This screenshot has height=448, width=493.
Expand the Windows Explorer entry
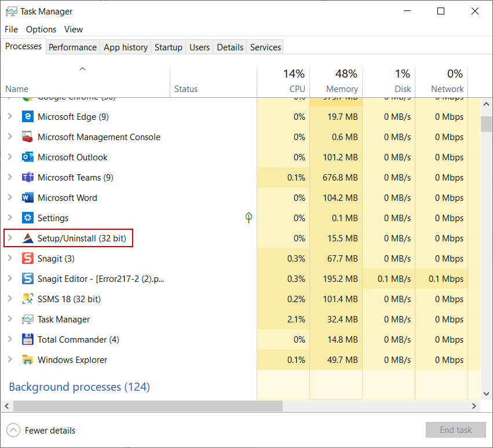tap(10, 359)
